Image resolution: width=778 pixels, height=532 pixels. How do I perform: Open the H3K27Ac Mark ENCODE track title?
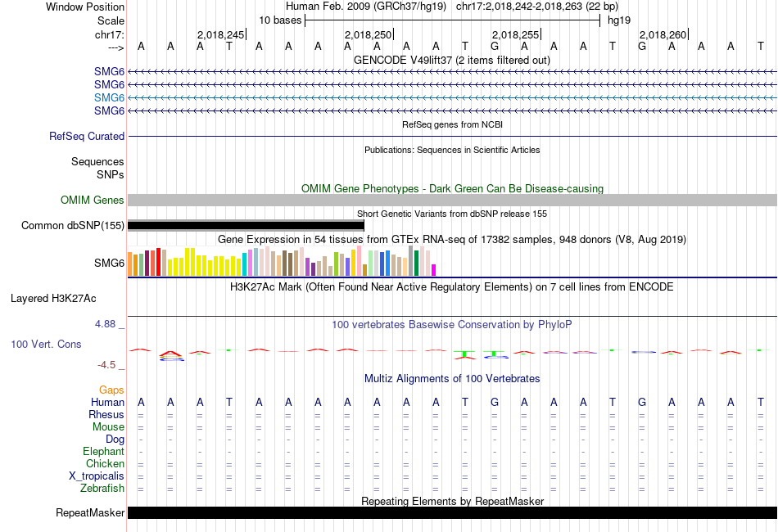pos(452,287)
